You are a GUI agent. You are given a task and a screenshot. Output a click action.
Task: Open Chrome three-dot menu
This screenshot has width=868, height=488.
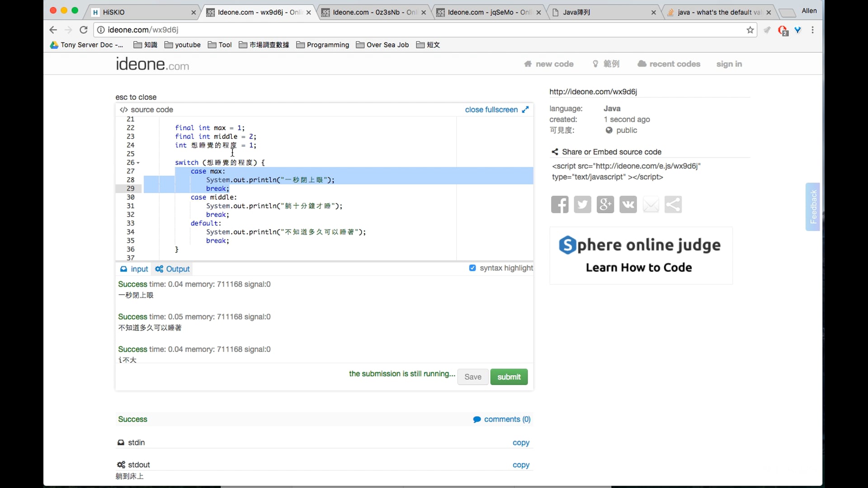812,30
